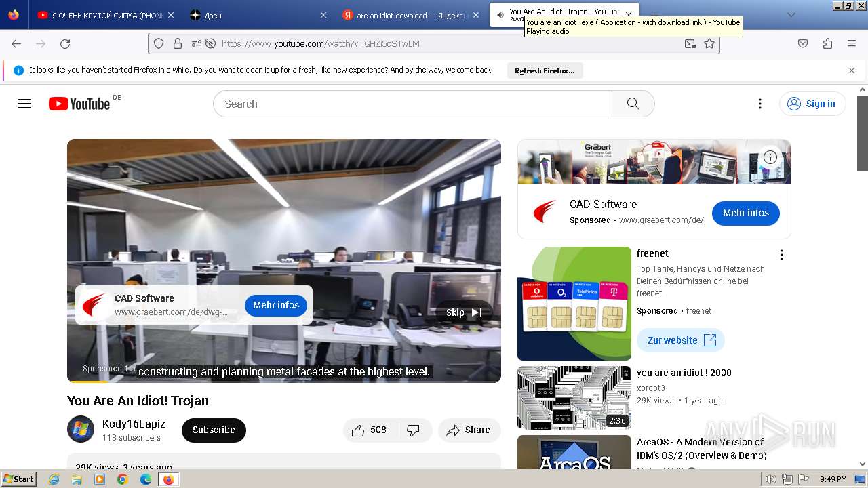The width and height of the screenshot is (868, 488).
Task: Close the Yandex search tab
Action: coord(475,15)
